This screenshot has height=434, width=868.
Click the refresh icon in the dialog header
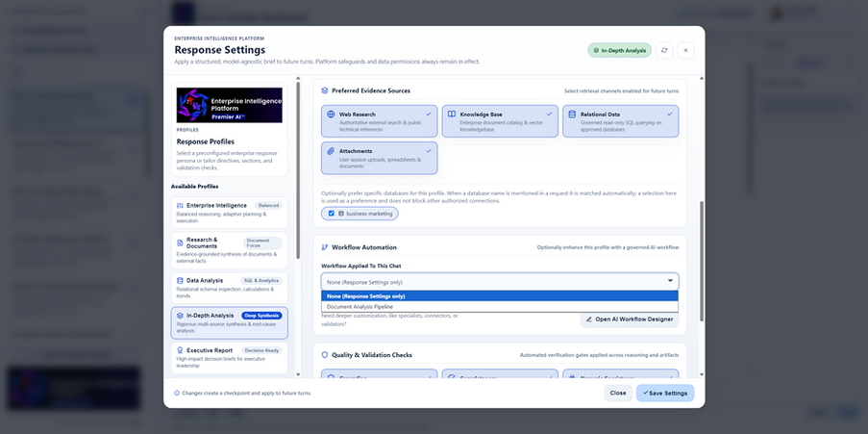tap(664, 50)
